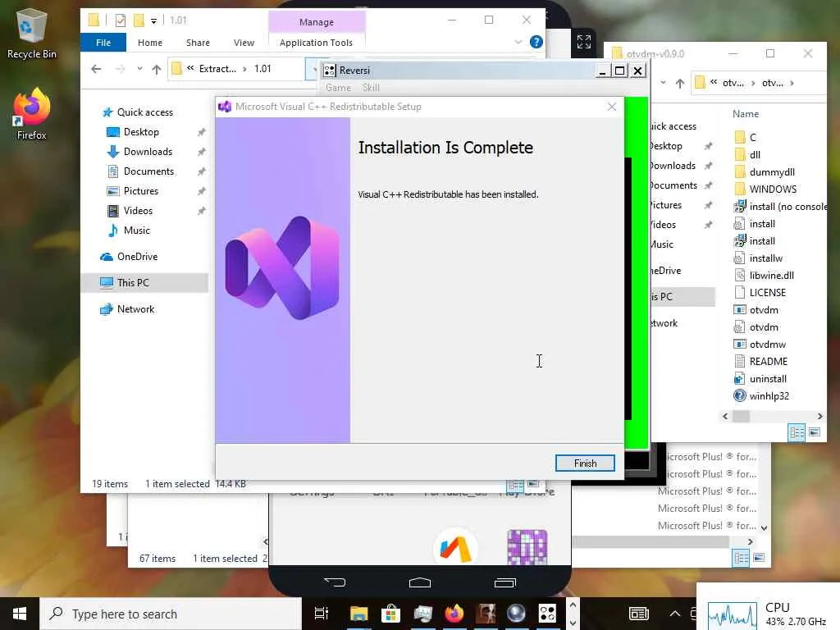Screen dimensions: 840x630
Task: Select Downloads in left navigation pane
Action: [148, 152]
